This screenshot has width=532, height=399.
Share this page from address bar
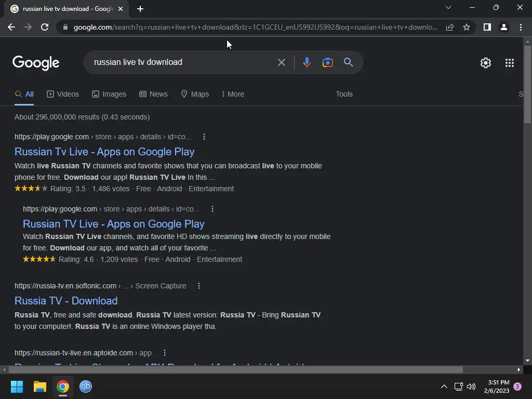450,27
